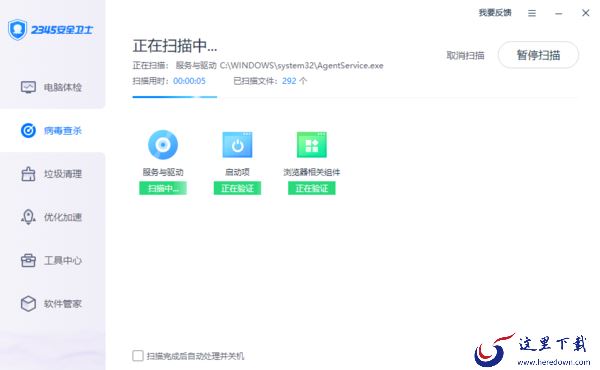This screenshot has width=600, height=370.
Task: Open 电脑体检 in the sidebar
Action: [x=51, y=87]
